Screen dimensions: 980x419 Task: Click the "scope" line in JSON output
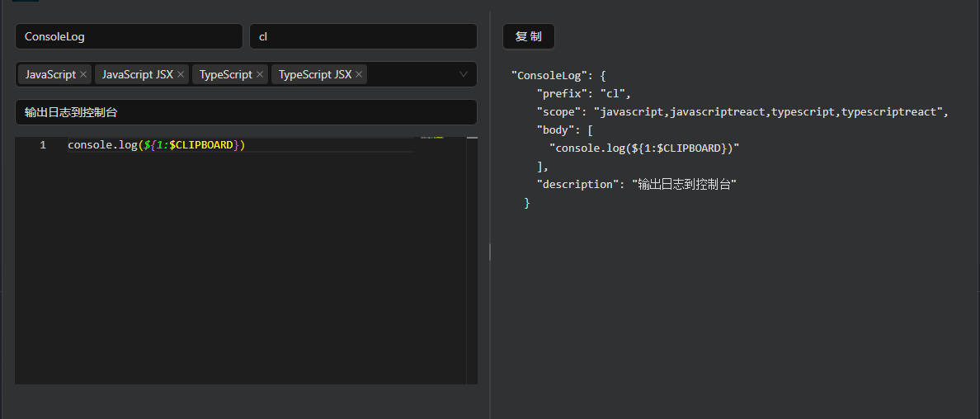coord(742,111)
